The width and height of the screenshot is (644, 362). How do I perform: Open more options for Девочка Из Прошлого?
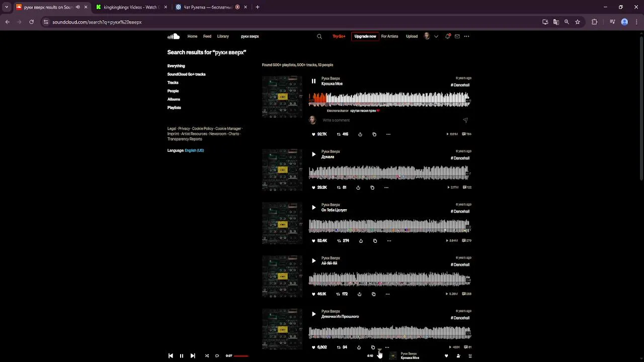pos(387,347)
